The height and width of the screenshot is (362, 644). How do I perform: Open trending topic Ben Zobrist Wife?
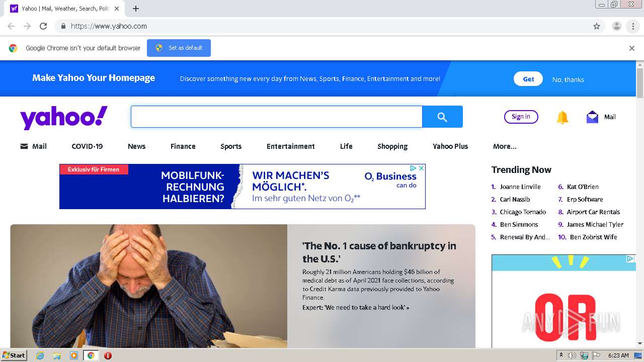[x=594, y=237]
